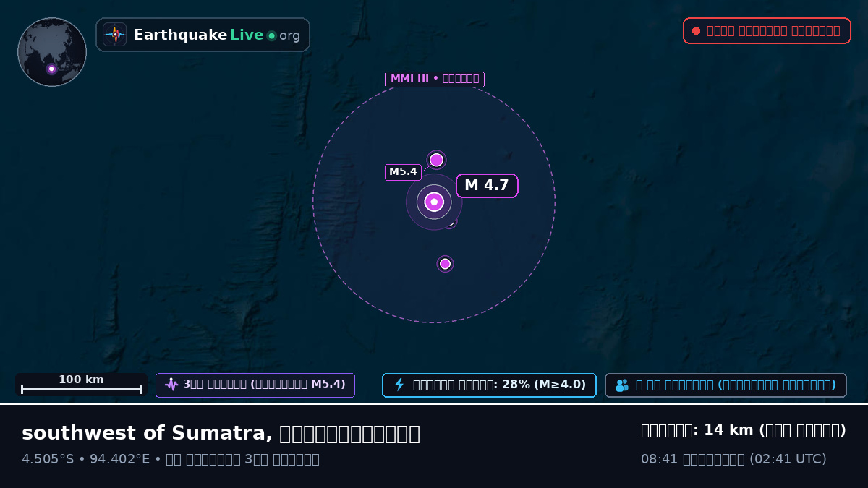Click the purple M5.4 aftershock summary badge

tap(255, 385)
